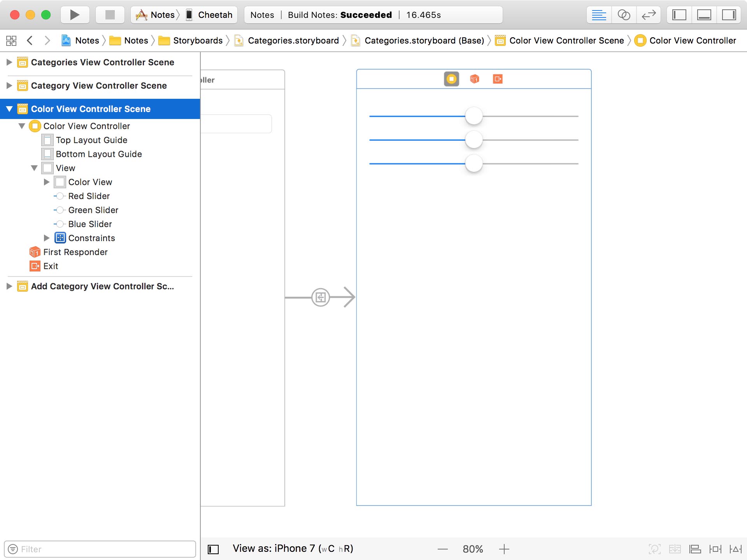Image resolution: width=747 pixels, height=560 pixels.
Task: Click the Run build play button
Action: [75, 15]
